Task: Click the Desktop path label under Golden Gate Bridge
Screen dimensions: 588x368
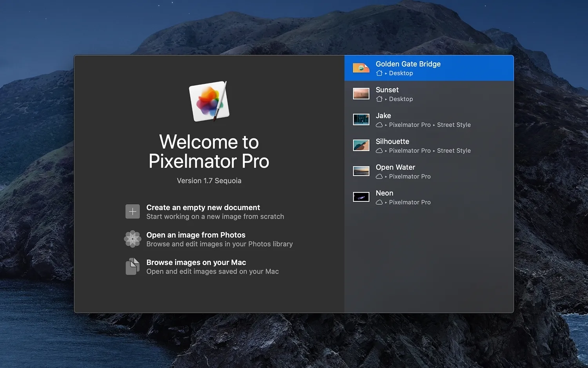Action: coord(401,73)
